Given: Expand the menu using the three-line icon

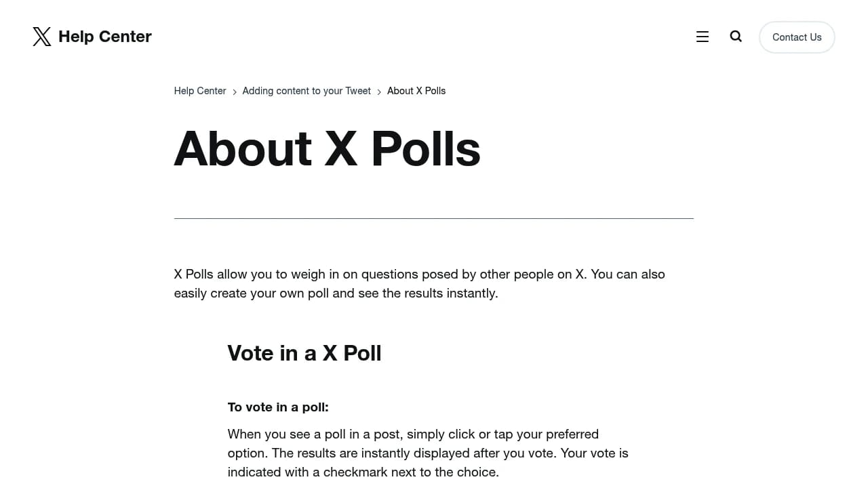Looking at the screenshot, I should click(x=702, y=36).
